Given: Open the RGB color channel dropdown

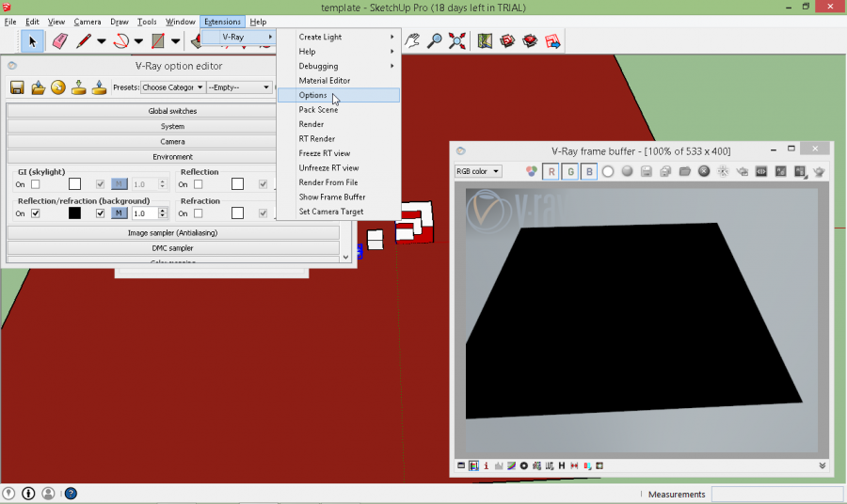Looking at the screenshot, I should [x=478, y=171].
